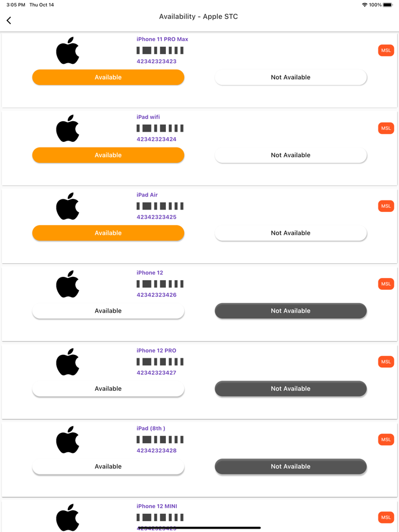
Task: Tap the battery indicator in the status bar
Action: click(x=389, y=5)
